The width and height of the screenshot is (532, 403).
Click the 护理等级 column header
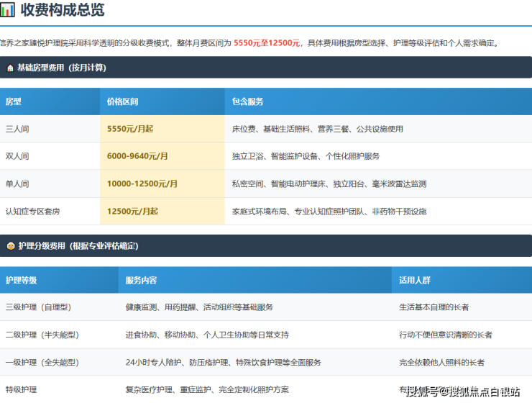pos(21,280)
